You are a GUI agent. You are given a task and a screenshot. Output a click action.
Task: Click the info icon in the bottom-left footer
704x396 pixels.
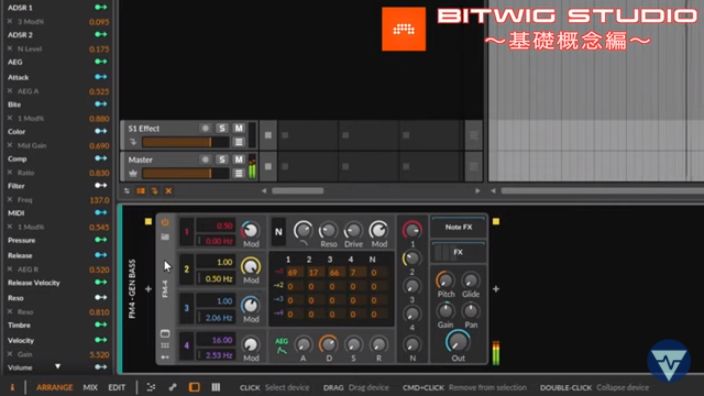(12, 387)
